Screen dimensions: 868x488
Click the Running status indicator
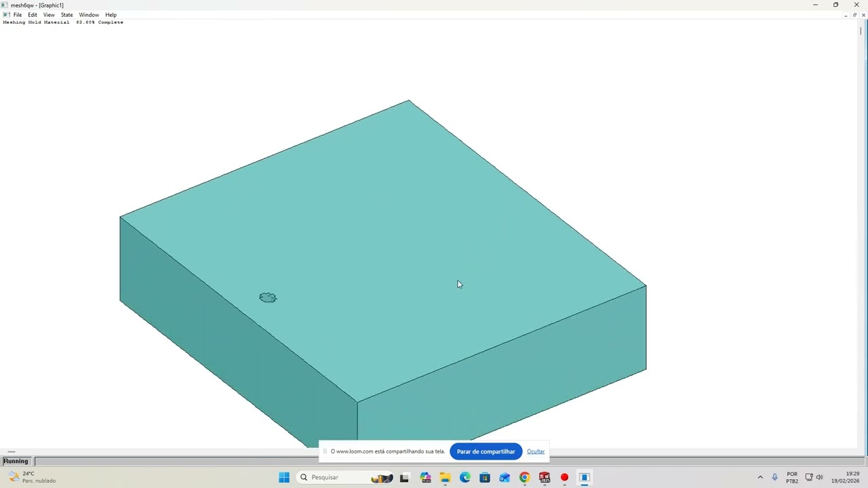tap(16, 462)
